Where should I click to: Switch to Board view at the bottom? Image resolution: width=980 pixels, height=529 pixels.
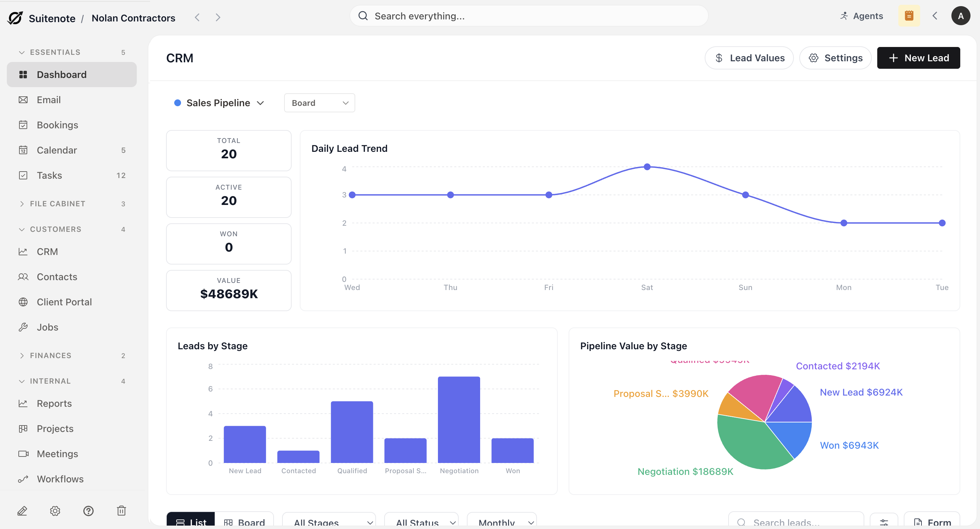[245, 522]
